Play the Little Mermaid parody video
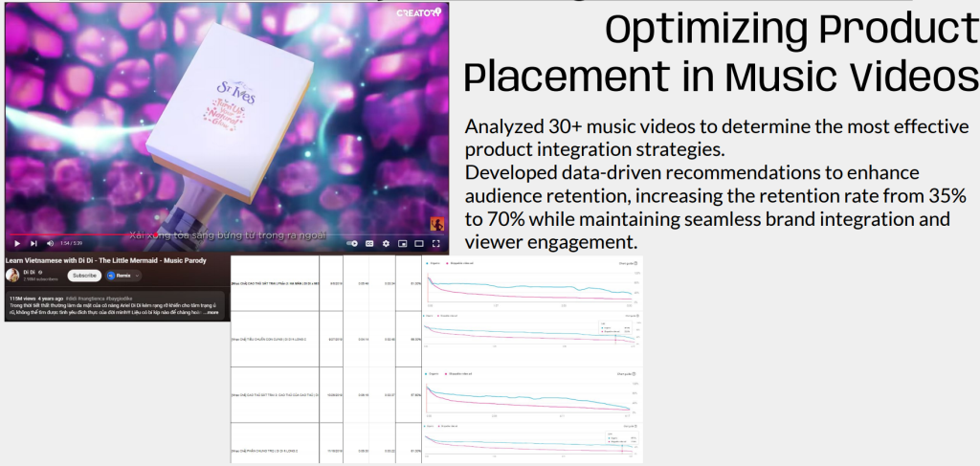The image size is (980, 466). 17,244
